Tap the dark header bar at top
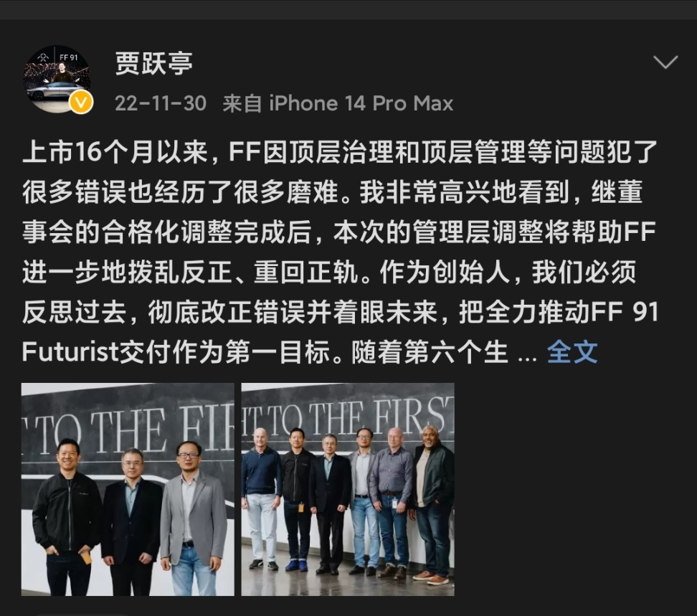 coord(348,9)
